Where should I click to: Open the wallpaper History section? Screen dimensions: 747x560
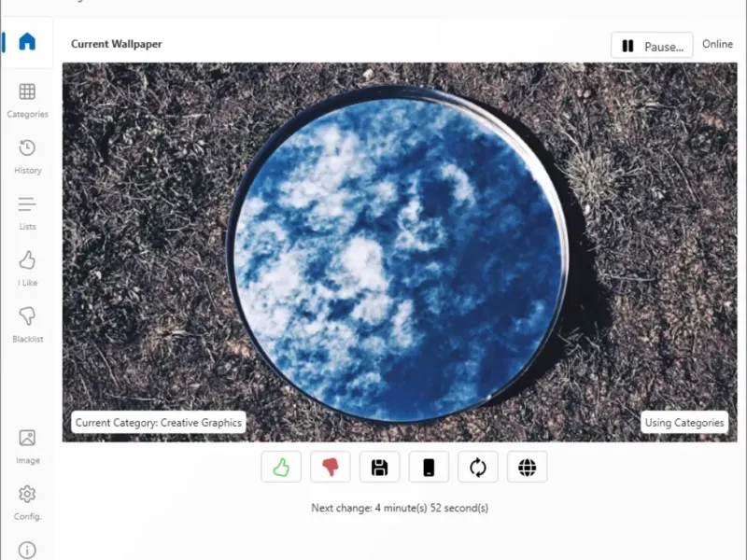[27, 157]
